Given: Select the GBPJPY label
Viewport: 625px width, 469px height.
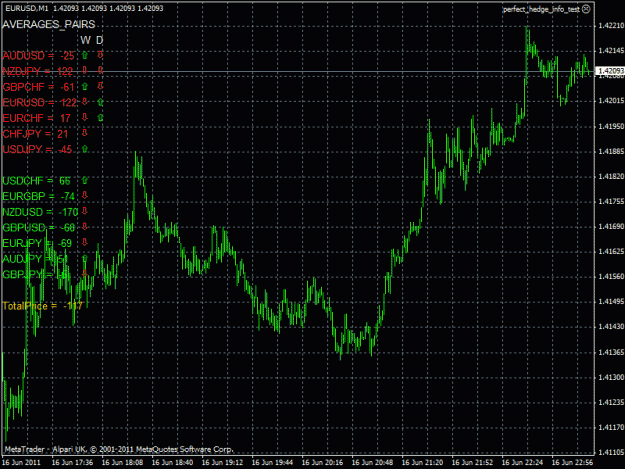Looking at the screenshot, I should pos(36,275).
